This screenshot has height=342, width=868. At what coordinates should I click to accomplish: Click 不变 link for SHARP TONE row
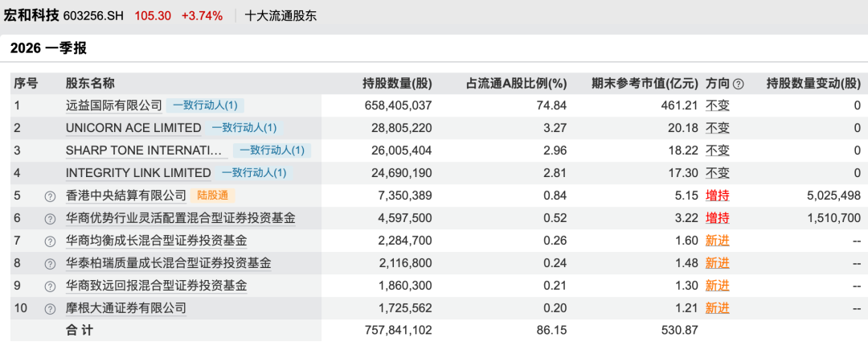tap(717, 150)
